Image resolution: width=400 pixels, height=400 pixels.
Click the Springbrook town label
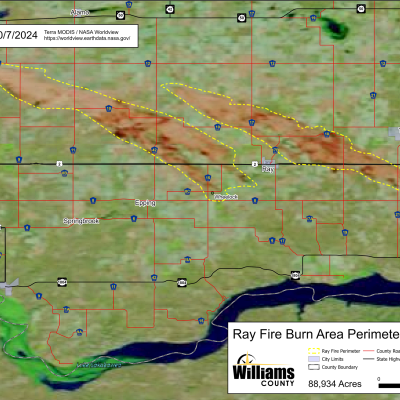click(x=81, y=221)
